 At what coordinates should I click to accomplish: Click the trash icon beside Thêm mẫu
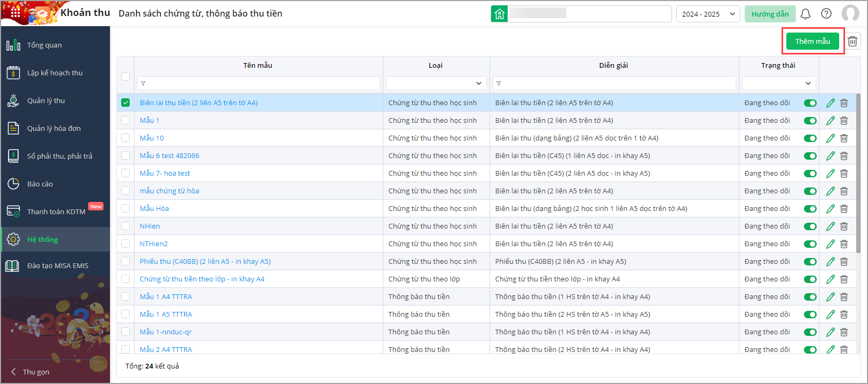pyautogui.click(x=853, y=41)
